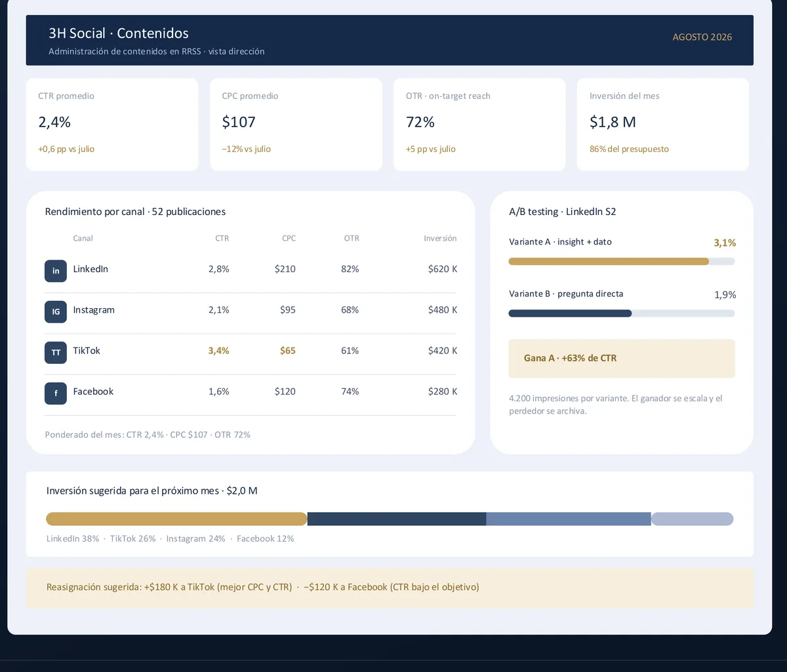787x672 pixels.
Task: Select the dark navy TikTok investment segment
Action: [x=397, y=519]
